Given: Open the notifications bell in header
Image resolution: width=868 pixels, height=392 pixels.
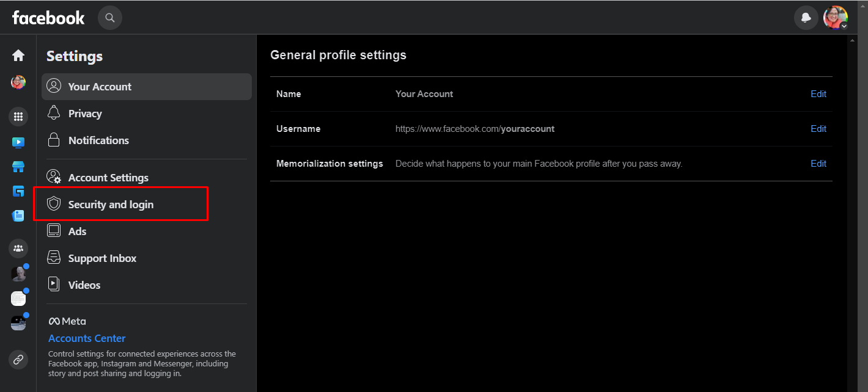Looking at the screenshot, I should pos(806,18).
